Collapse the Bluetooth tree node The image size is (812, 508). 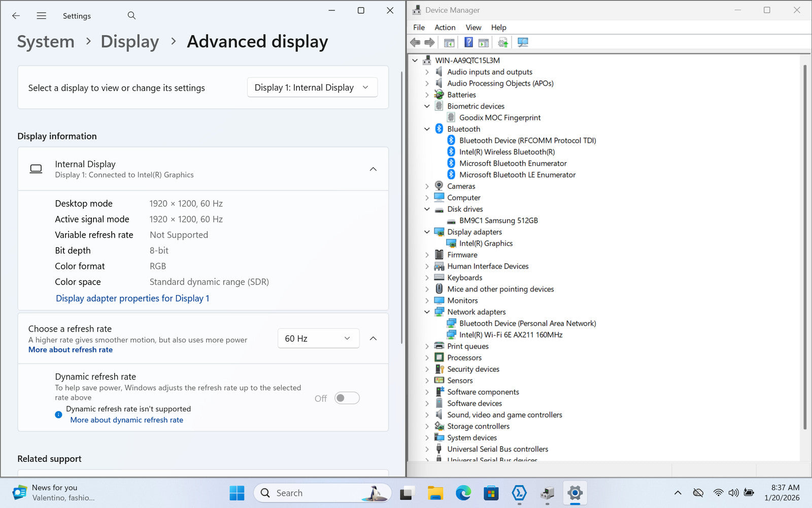click(x=427, y=129)
